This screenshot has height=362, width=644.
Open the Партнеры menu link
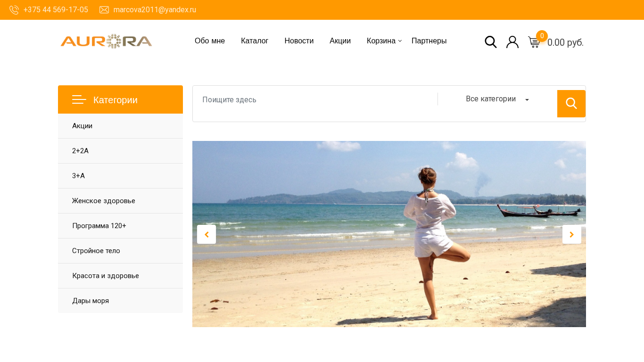tap(429, 41)
